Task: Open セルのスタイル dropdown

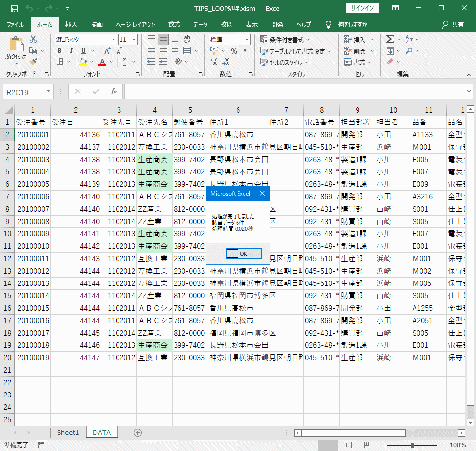Action: coord(284,62)
